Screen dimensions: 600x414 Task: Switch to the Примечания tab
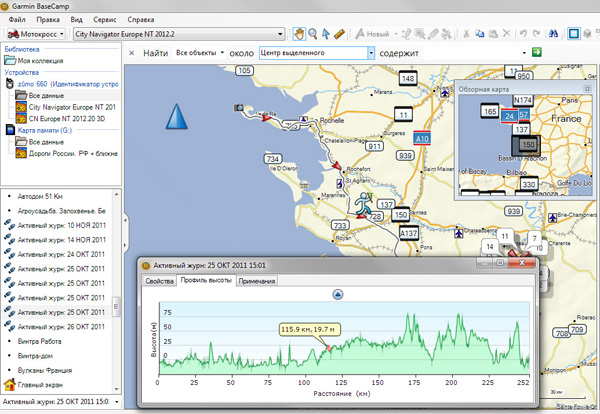click(x=257, y=281)
